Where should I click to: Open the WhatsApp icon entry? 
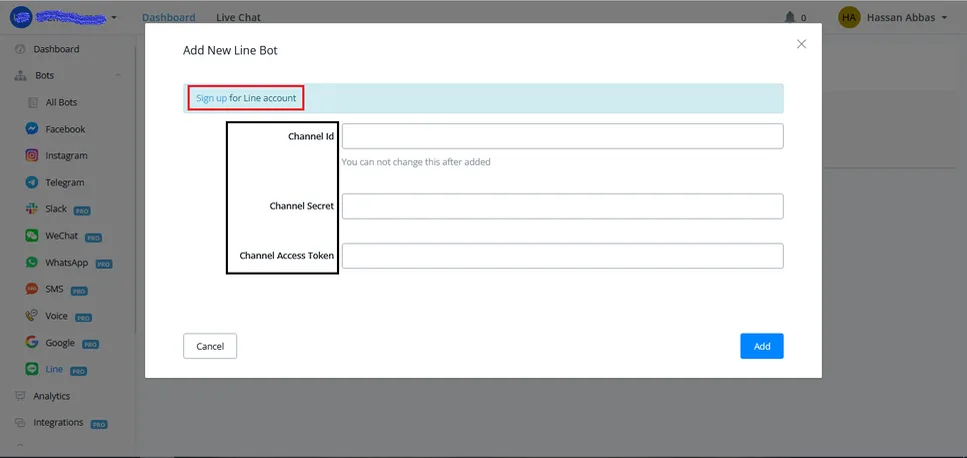(x=31, y=263)
